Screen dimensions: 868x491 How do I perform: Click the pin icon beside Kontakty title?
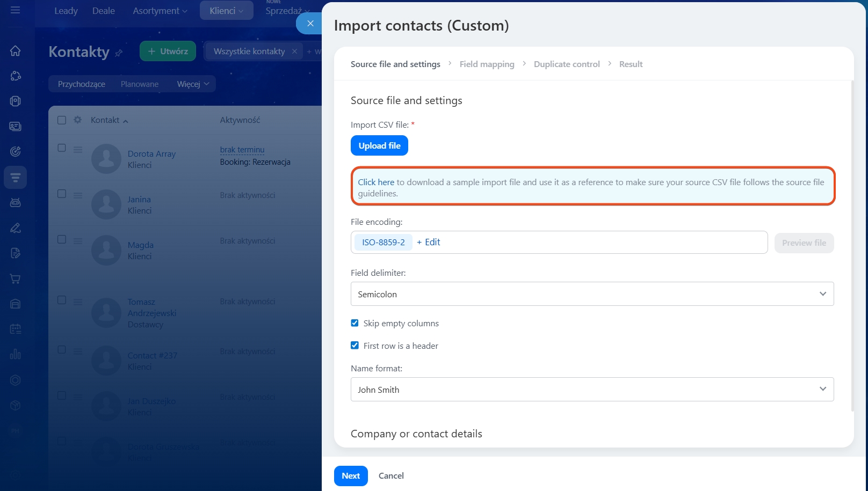pos(119,53)
